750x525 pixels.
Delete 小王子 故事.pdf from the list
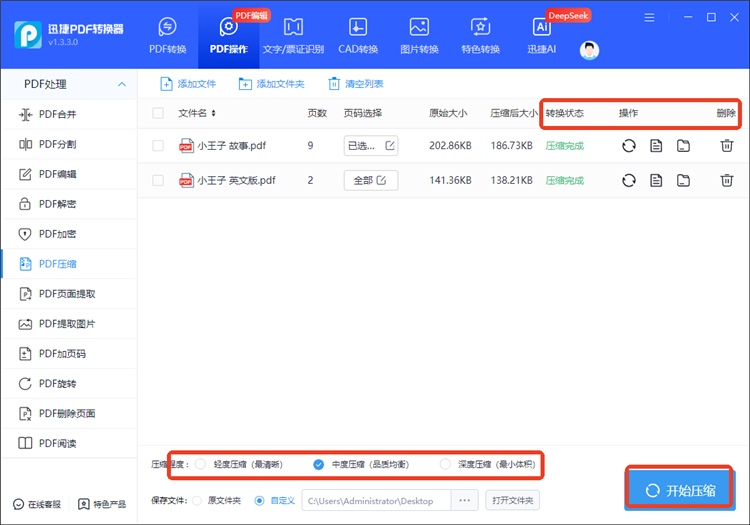click(x=727, y=145)
